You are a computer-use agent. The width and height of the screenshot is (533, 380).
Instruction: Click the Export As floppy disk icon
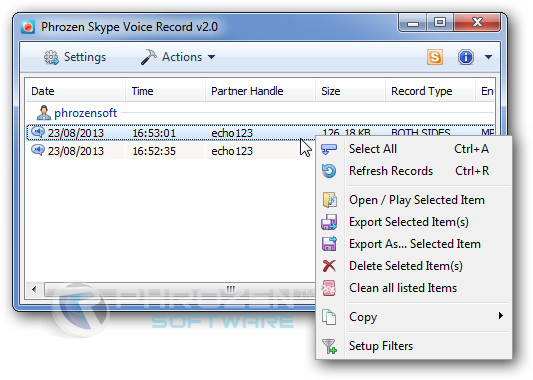329,244
